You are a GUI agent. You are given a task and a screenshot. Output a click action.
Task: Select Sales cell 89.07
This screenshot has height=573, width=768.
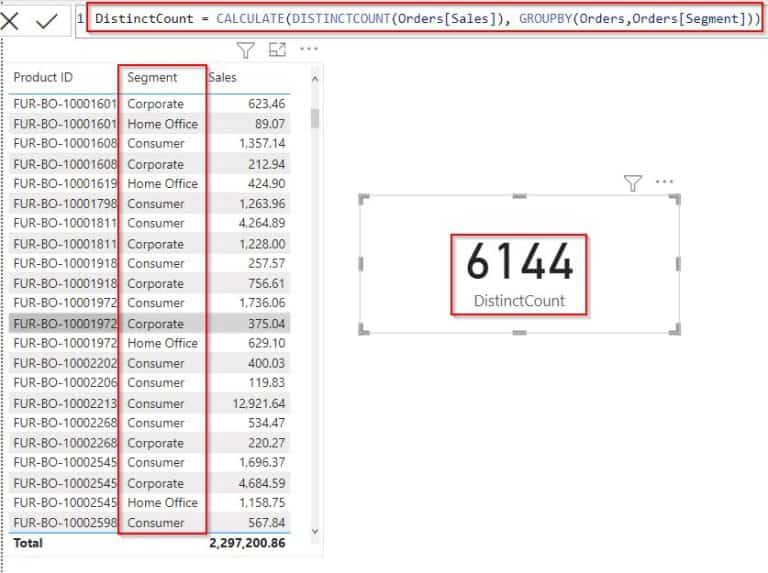click(x=270, y=124)
